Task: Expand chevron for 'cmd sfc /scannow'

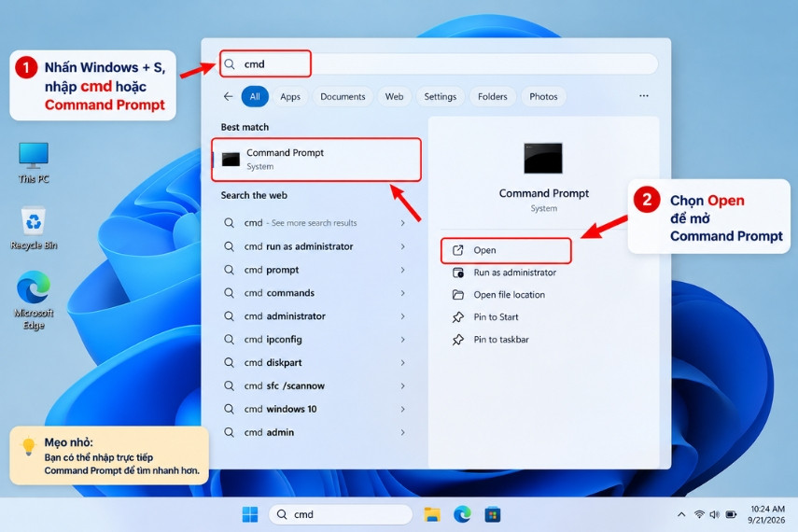Action: [402, 385]
